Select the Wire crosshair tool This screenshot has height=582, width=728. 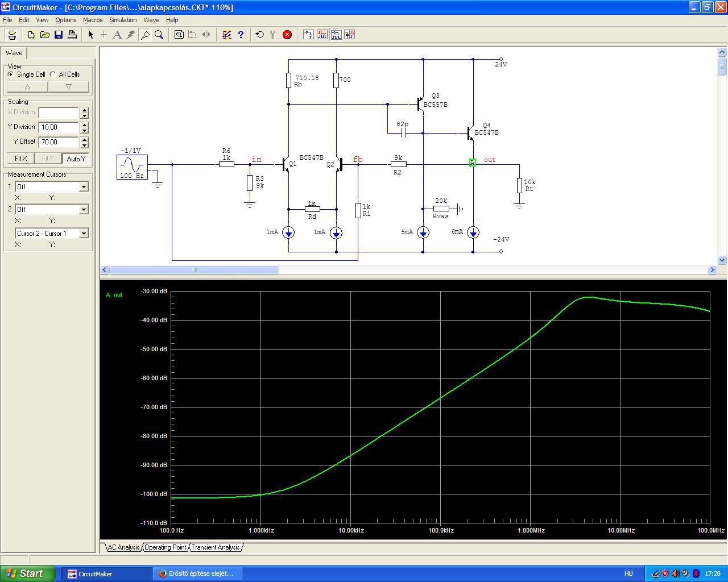[x=104, y=35]
